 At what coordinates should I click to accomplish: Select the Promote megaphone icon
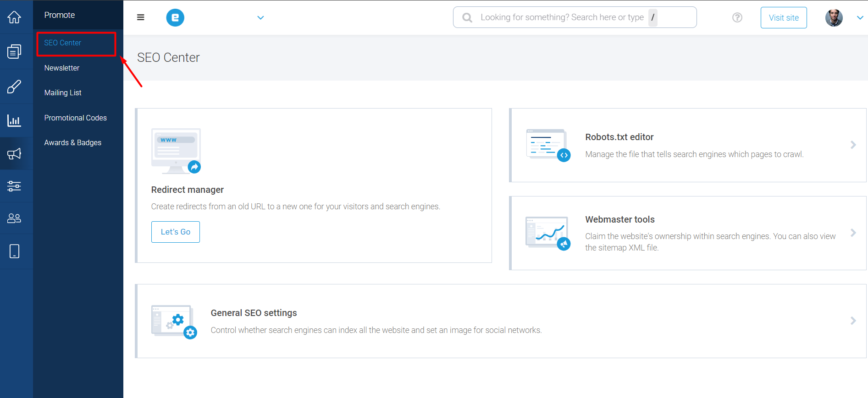[x=14, y=154]
